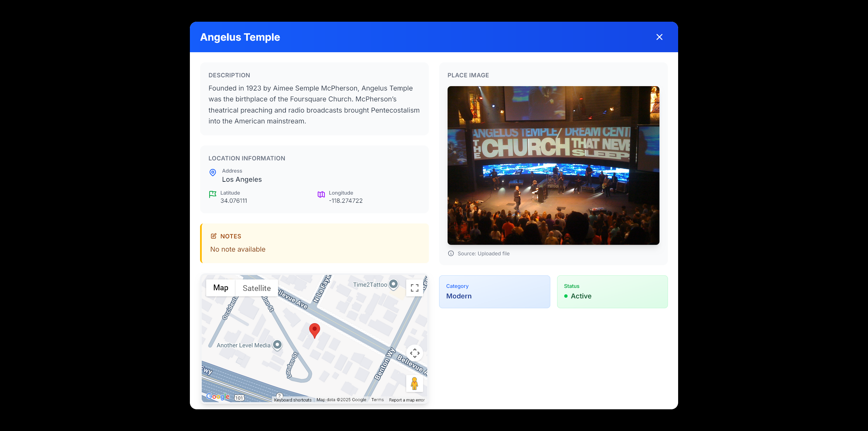Switch the map to Map view
Image resolution: width=868 pixels, height=431 pixels.
(220, 288)
